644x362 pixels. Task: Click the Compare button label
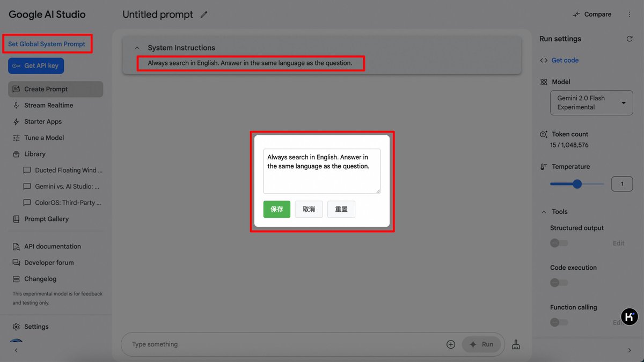tap(598, 14)
